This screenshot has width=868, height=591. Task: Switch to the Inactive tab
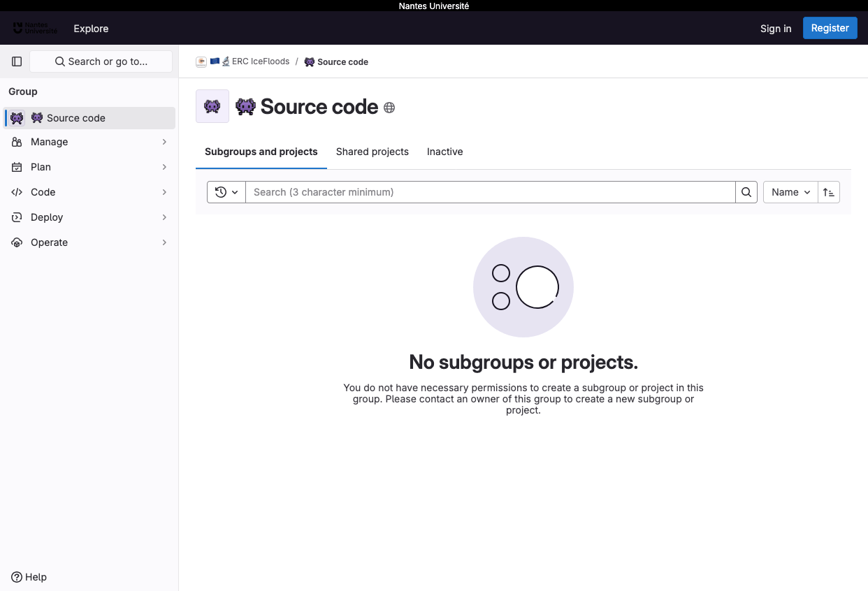click(445, 152)
